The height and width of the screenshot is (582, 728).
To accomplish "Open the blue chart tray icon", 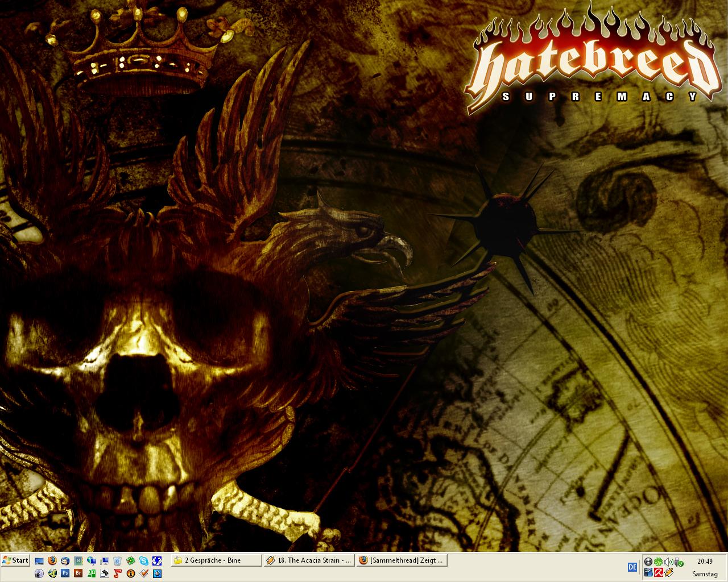I will 648,572.
